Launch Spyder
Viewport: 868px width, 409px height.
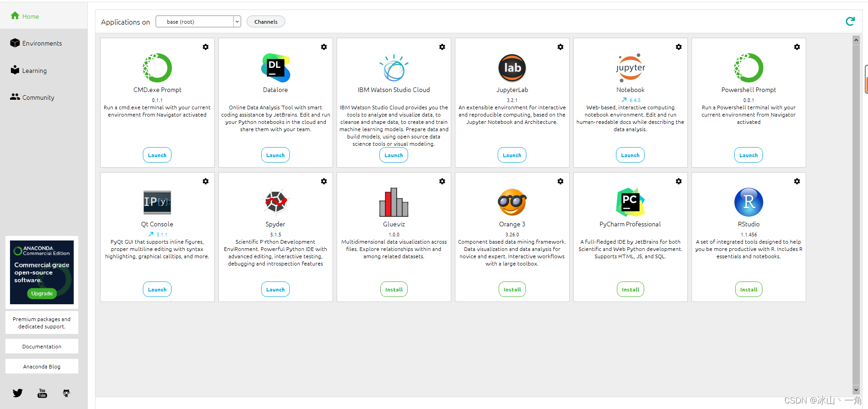pyautogui.click(x=276, y=289)
